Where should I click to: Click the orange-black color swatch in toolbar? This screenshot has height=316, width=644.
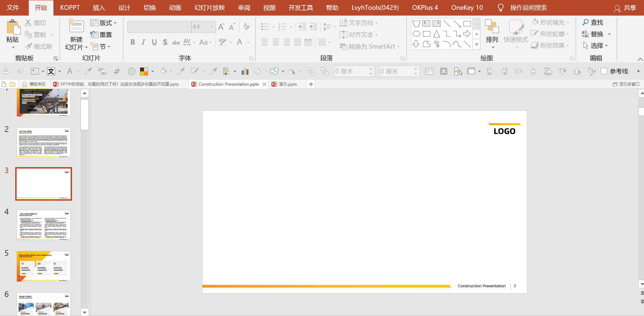144,71
